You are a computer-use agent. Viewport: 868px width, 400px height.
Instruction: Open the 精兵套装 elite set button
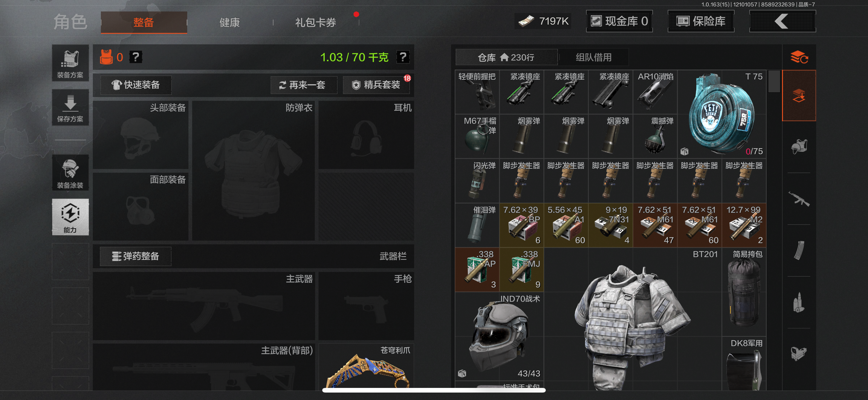coord(376,85)
